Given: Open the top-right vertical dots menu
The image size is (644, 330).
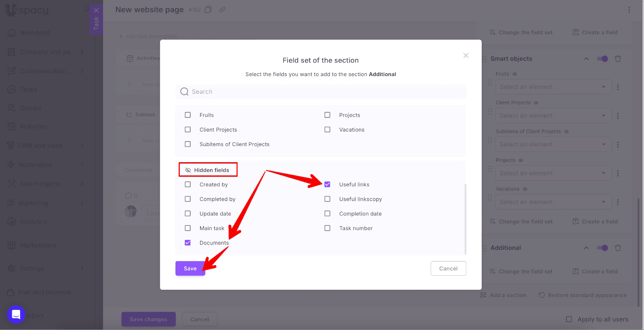Looking at the screenshot, I should (629, 10).
